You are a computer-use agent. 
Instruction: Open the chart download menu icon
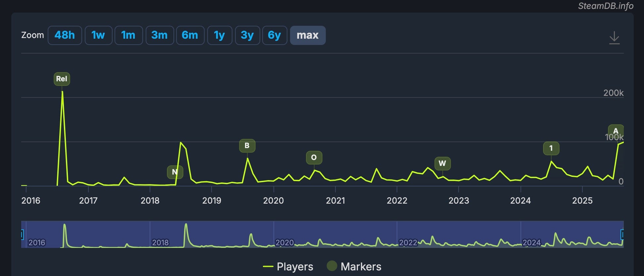(x=614, y=38)
